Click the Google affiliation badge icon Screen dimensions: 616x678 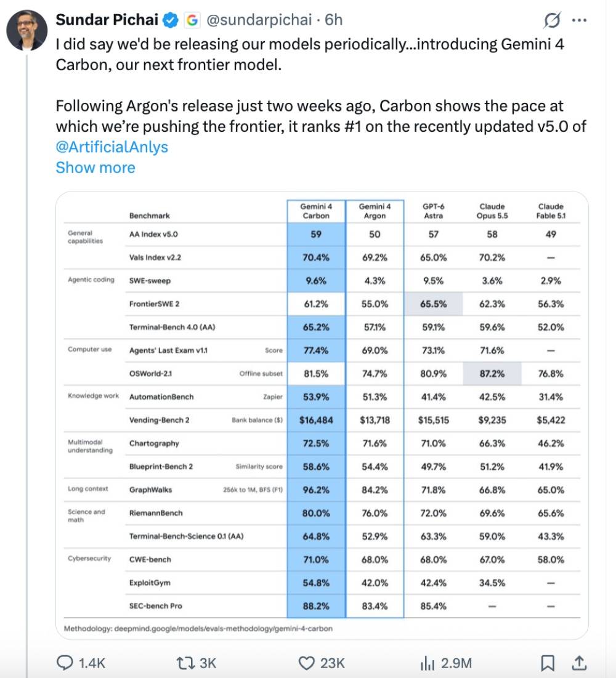pos(192,20)
